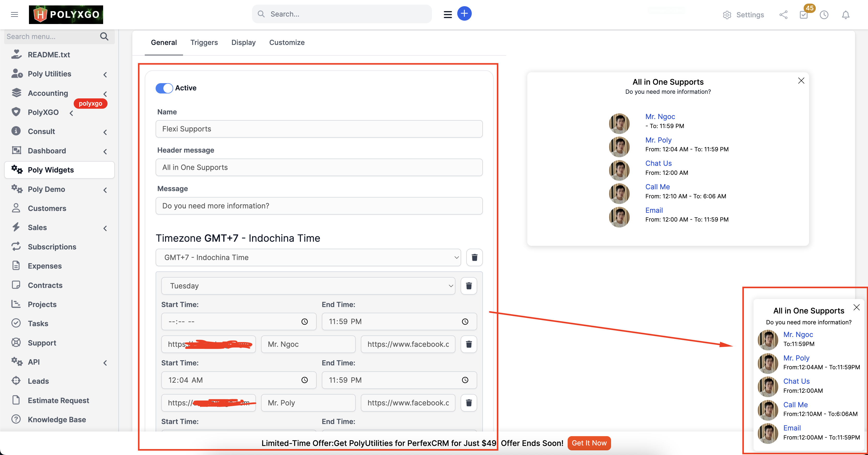Click the list icon next to search bar
868x455 pixels.
(447, 14)
